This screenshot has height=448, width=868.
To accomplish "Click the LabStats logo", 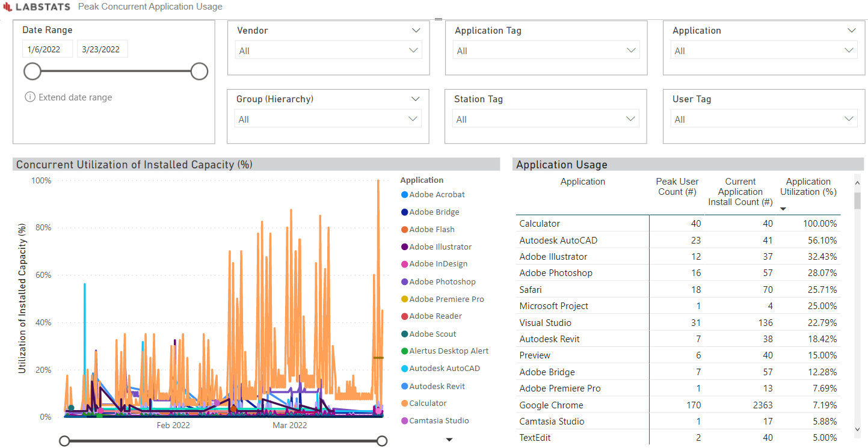I will 37,7.
